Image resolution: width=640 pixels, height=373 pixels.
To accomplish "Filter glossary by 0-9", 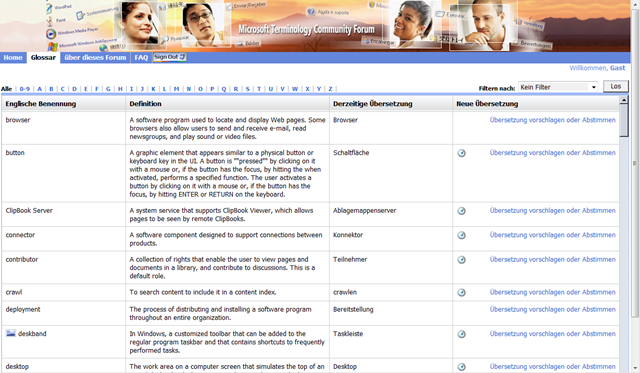I will (x=25, y=89).
